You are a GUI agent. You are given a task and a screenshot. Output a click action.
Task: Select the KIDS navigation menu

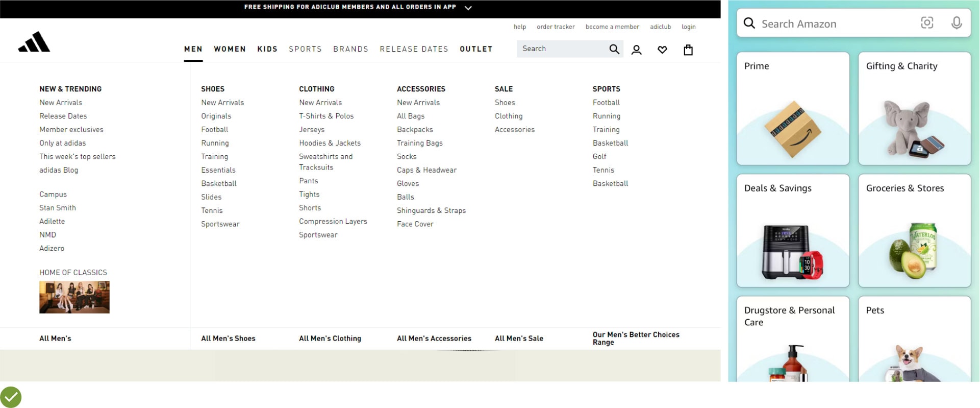[x=267, y=49]
